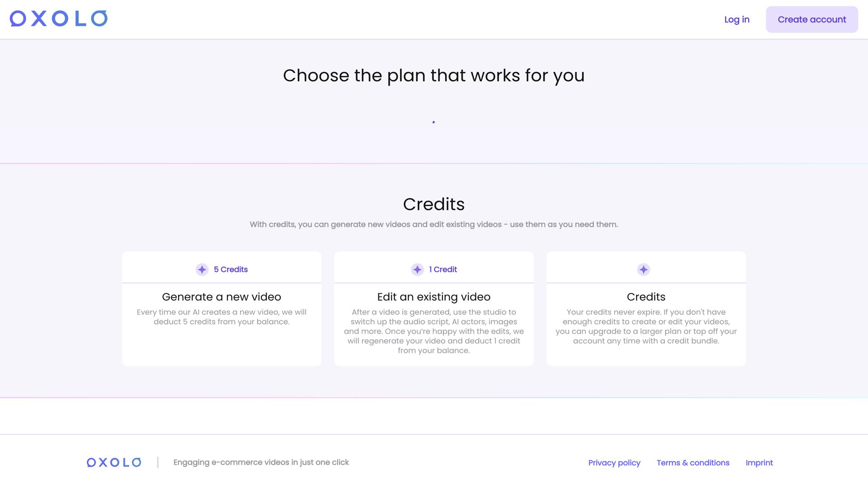
Task: Go to Terms & conditions
Action: (x=693, y=463)
